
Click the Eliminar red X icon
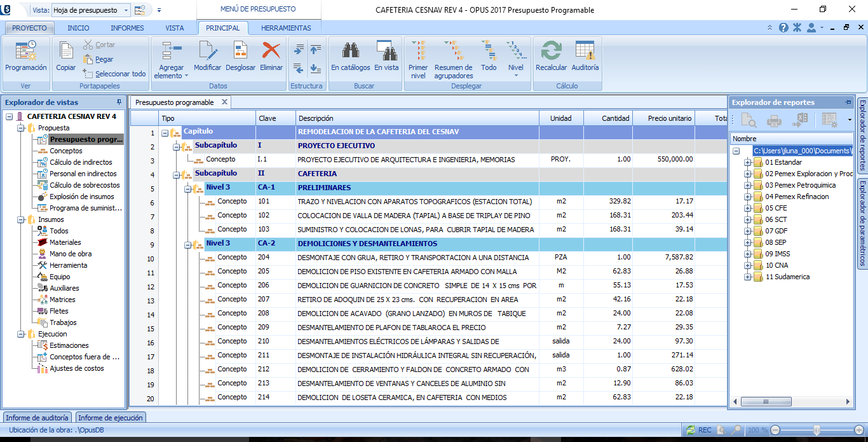[271, 51]
